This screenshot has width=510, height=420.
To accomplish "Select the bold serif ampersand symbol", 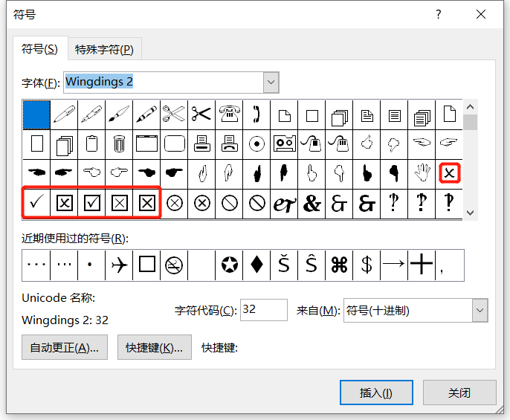I will point(312,204).
